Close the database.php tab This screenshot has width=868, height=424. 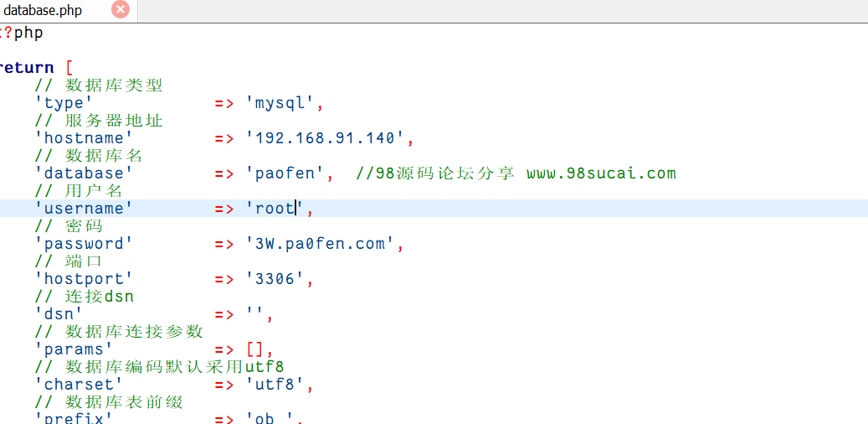click(x=121, y=9)
